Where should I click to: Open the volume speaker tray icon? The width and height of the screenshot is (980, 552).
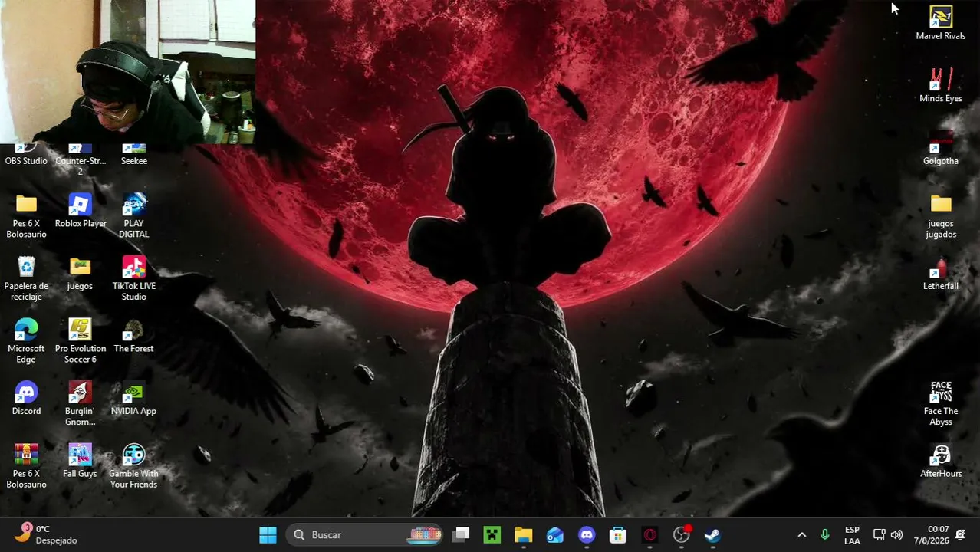(896, 535)
